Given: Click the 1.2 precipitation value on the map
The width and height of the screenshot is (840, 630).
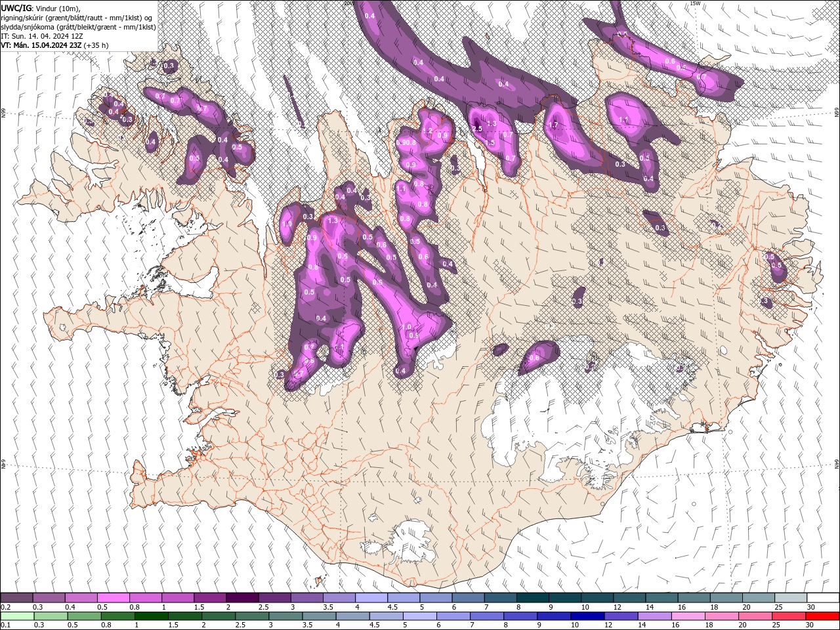Looking at the screenshot, I should [427, 131].
